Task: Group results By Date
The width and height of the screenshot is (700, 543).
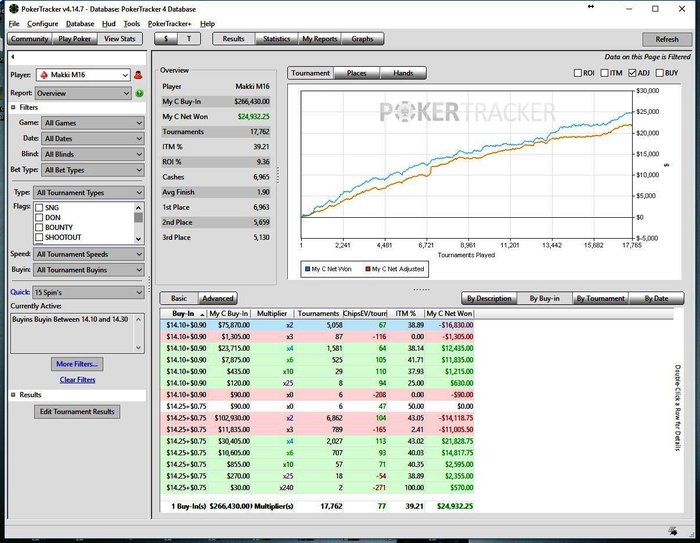Action: [x=656, y=298]
